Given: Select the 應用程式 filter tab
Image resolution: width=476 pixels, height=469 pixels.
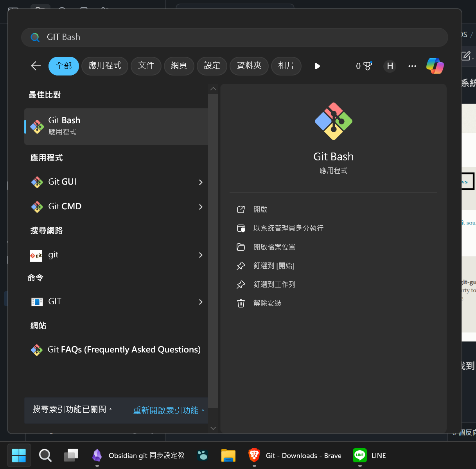Looking at the screenshot, I should click(105, 66).
